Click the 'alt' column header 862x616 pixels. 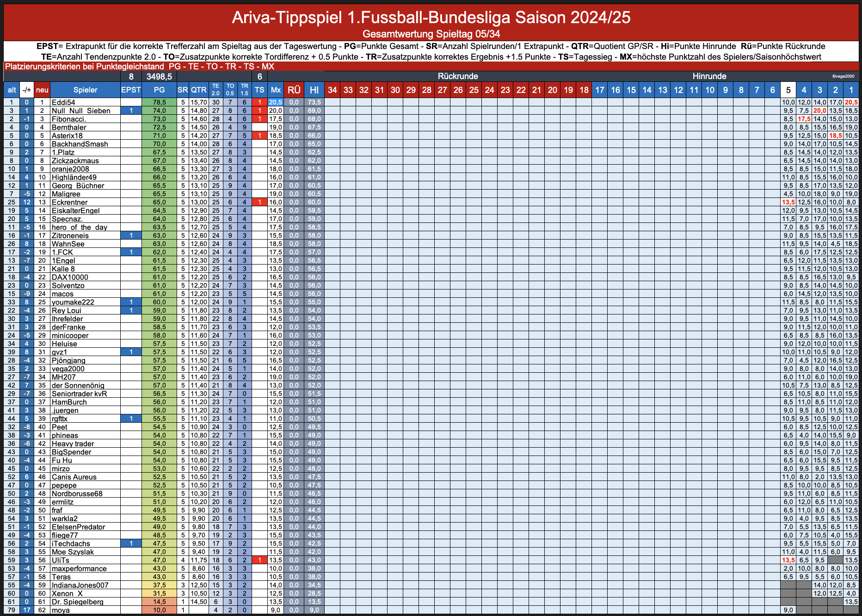pos(12,90)
